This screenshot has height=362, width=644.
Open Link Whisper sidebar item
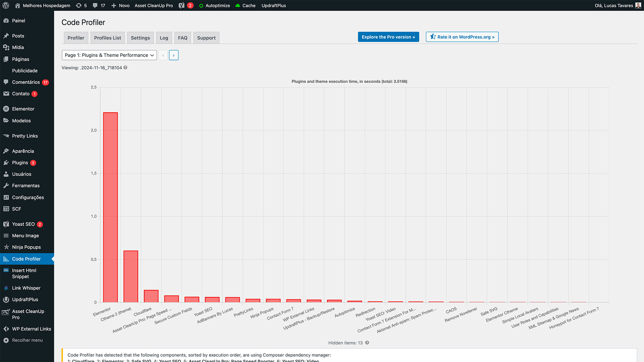[27, 288]
